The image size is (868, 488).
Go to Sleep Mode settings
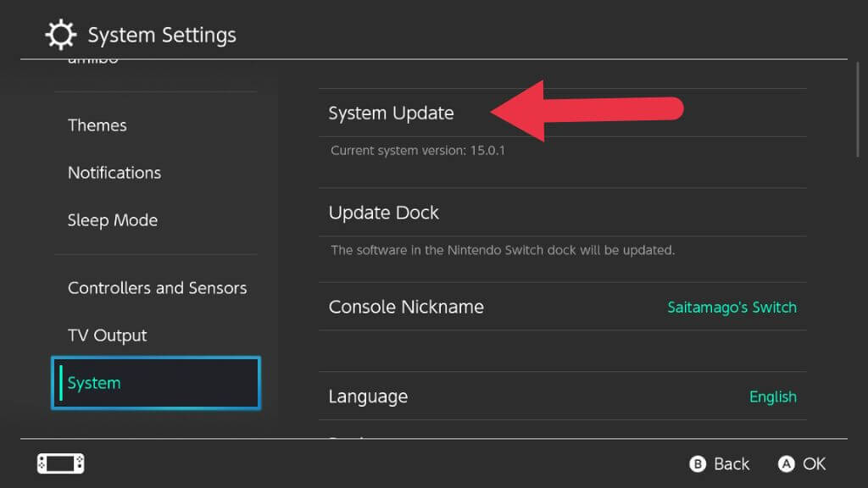point(113,220)
